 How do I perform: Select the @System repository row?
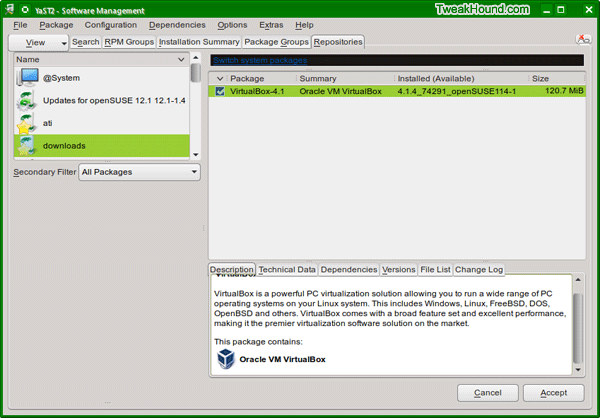pos(102,78)
